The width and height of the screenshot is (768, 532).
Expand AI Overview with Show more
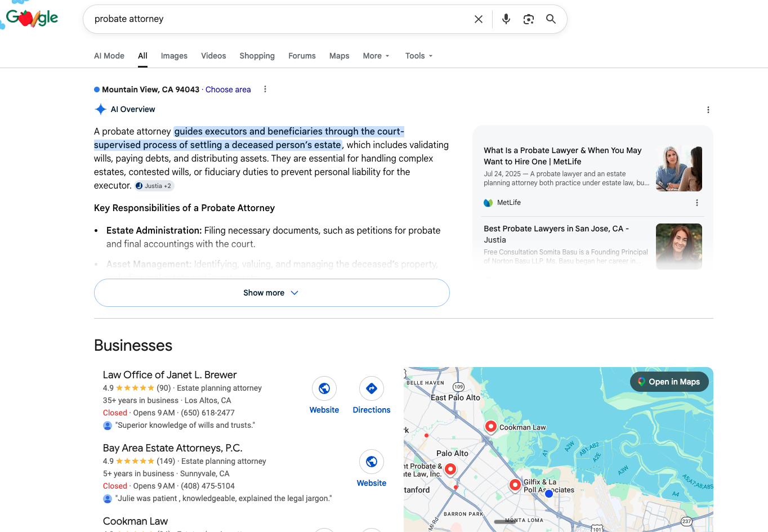pos(272,293)
